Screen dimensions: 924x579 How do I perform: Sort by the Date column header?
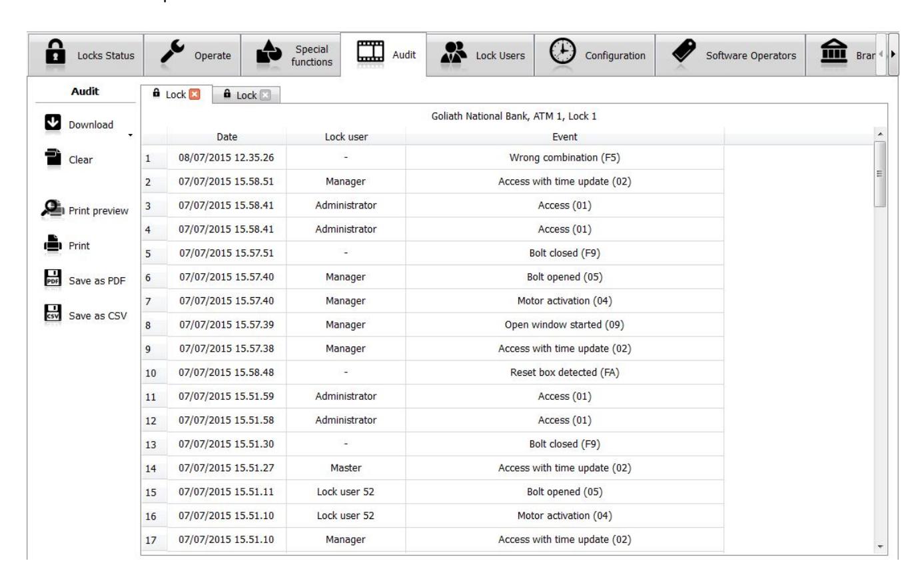point(227,137)
